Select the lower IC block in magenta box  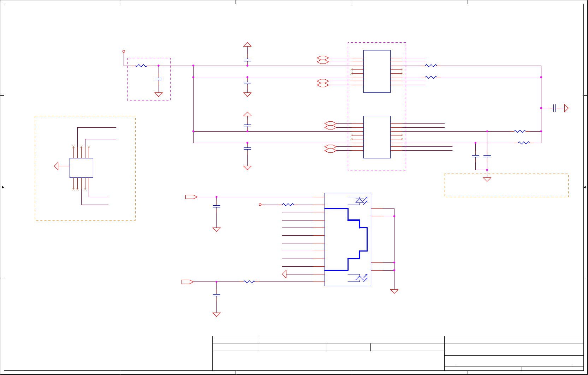tap(377, 137)
